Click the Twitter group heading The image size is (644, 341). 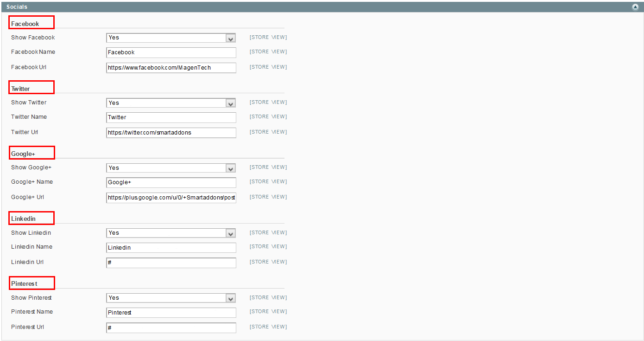tap(20, 89)
